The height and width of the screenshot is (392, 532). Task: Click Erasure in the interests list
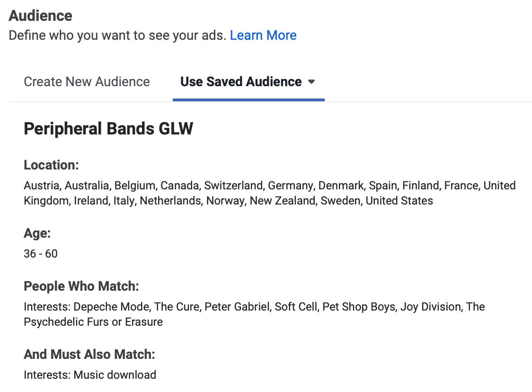(144, 322)
